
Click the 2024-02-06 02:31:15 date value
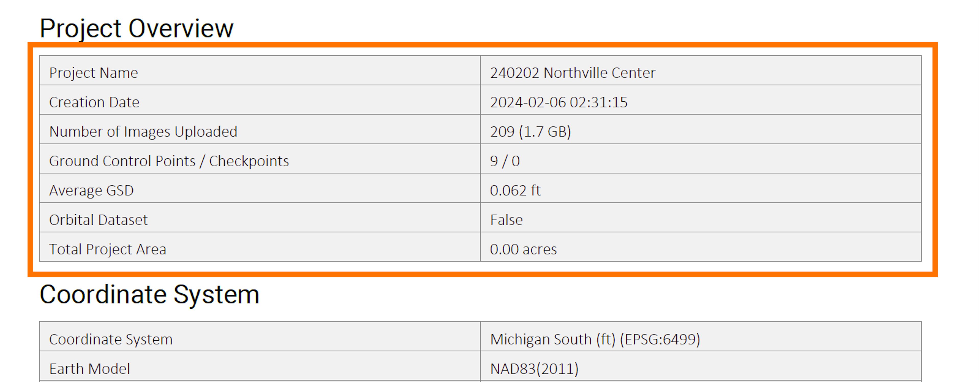coord(558,102)
